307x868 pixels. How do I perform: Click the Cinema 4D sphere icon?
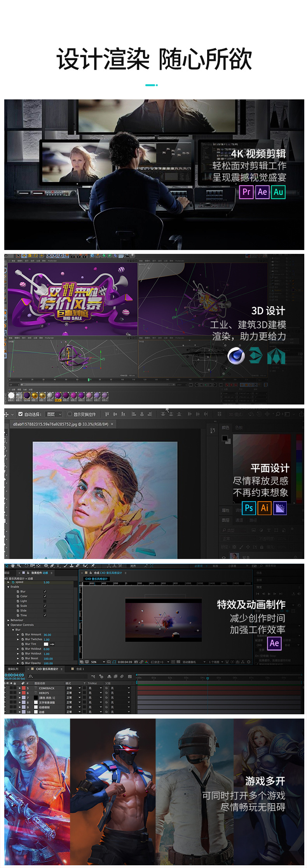point(236,356)
